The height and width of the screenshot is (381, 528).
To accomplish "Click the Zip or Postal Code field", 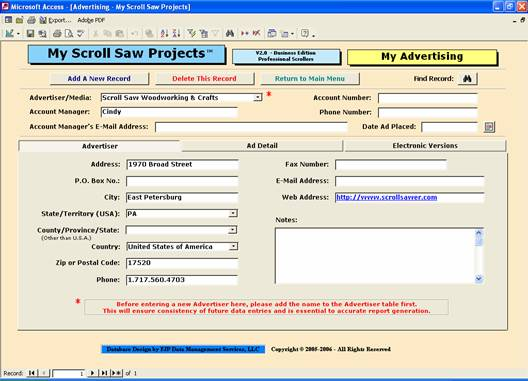I will pyautogui.click(x=182, y=263).
